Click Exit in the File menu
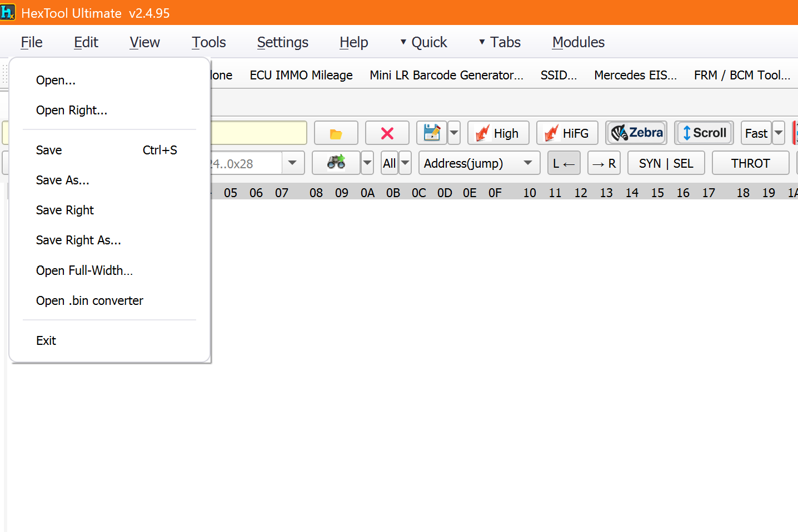The height and width of the screenshot is (532, 798). 109,340
